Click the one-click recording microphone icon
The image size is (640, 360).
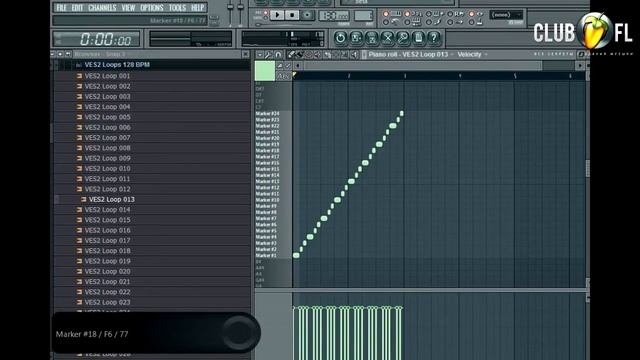pos(403,38)
